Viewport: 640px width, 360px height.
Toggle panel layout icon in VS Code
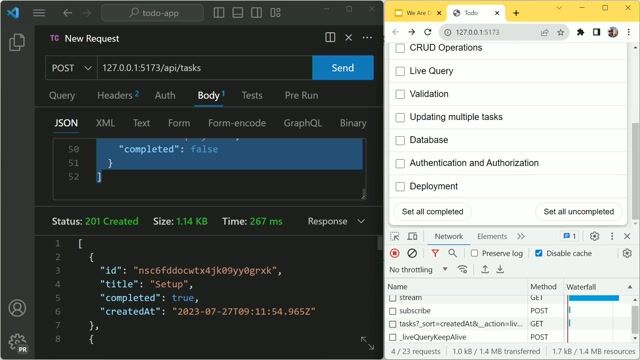point(238,13)
